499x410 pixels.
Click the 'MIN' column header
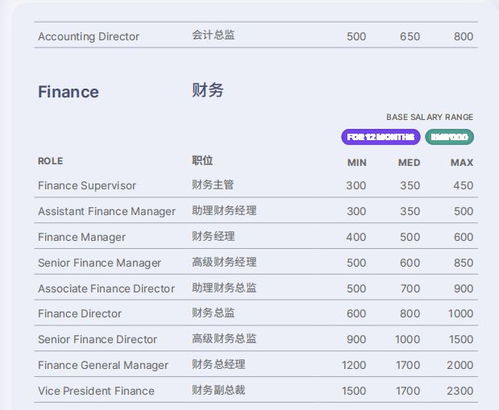tap(357, 163)
